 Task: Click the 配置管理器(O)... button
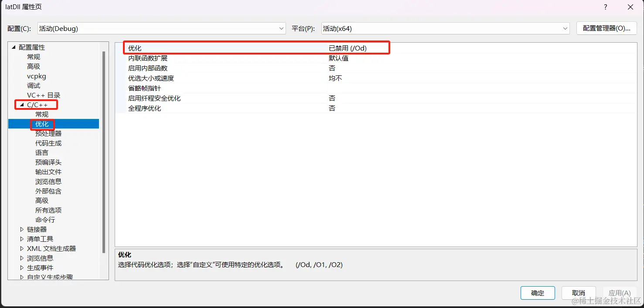(x=607, y=28)
